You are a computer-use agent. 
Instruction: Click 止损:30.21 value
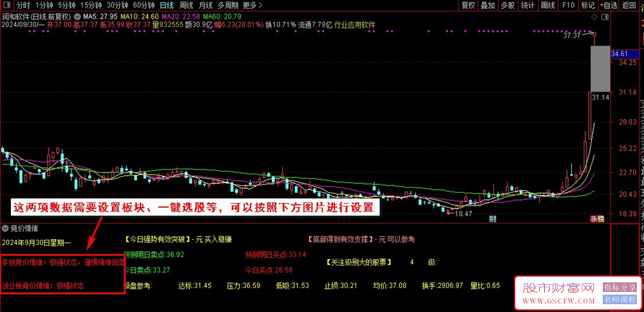[x=341, y=286]
